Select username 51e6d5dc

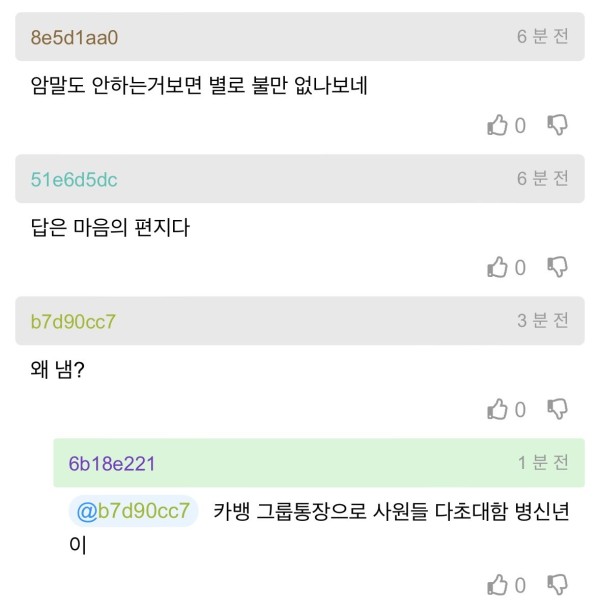[x=74, y=180]
